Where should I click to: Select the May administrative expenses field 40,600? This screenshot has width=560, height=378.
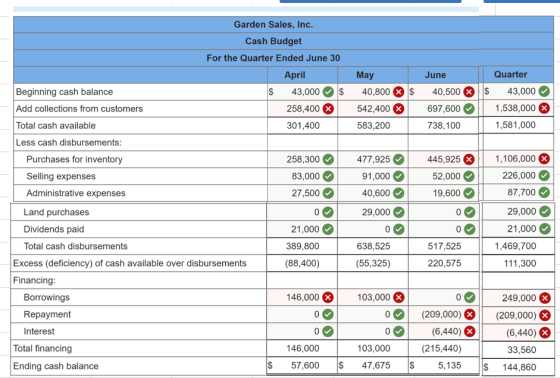372,193
